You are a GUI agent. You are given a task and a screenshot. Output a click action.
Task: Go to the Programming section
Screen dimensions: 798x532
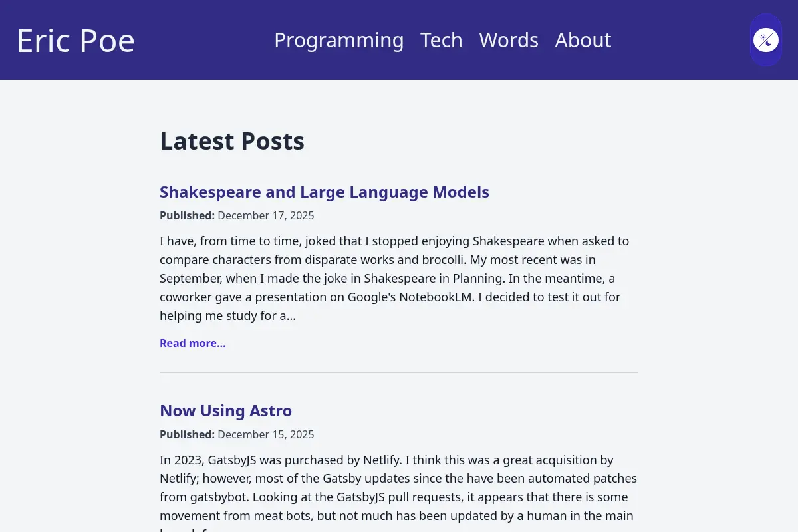point(339,40)
